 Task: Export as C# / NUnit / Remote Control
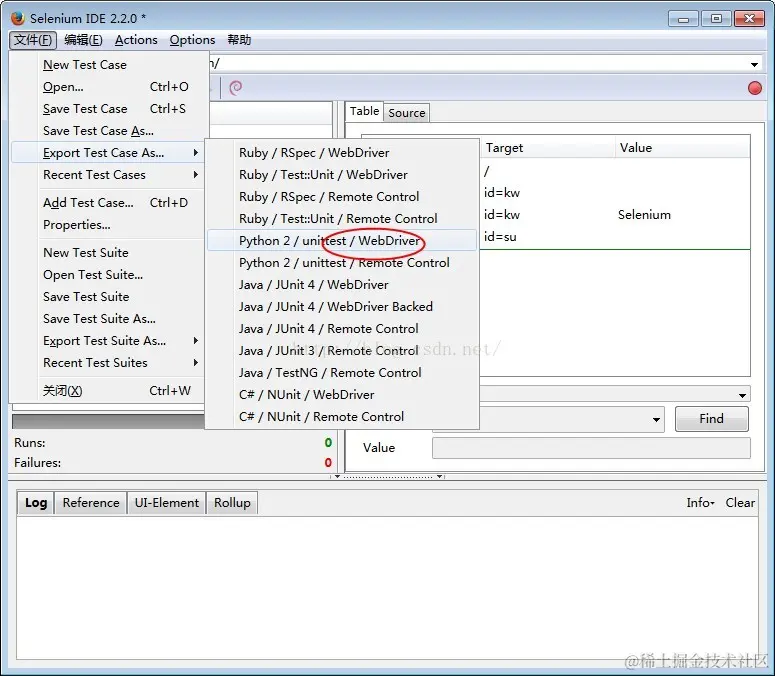coord(342,417)
